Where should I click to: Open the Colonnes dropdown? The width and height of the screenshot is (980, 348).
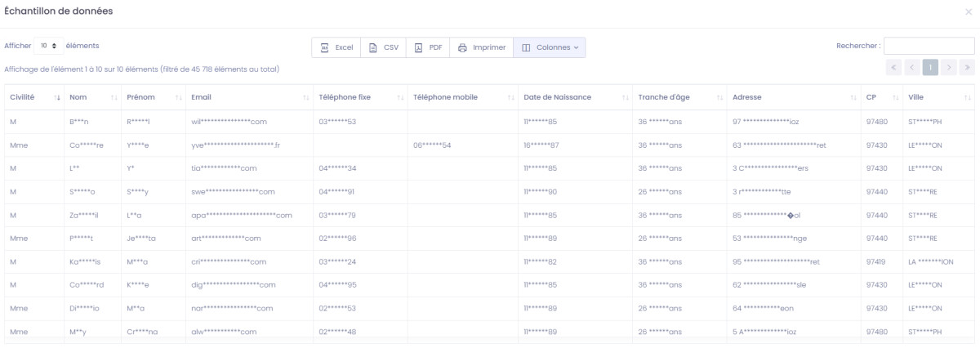click(x=550, y=47)
